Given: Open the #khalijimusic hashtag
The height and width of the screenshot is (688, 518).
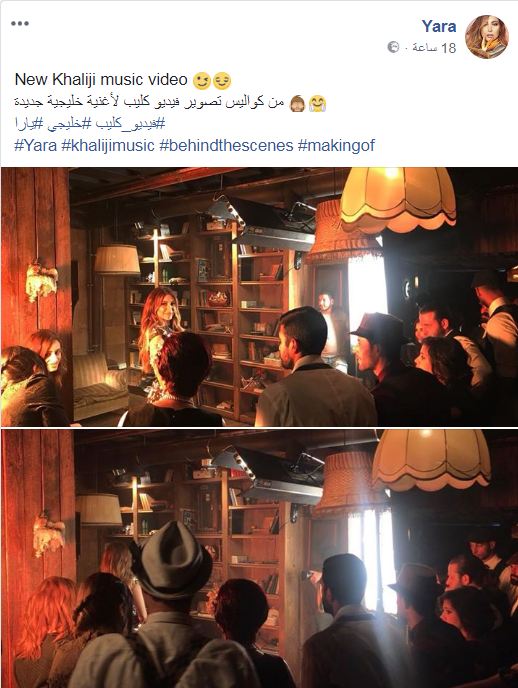Looking at the screenshot, I should 108,145.
